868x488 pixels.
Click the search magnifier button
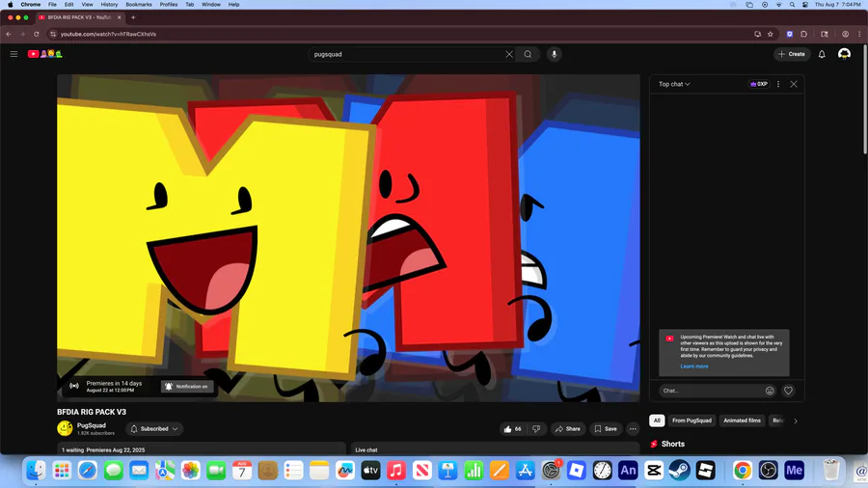[529, 54]
